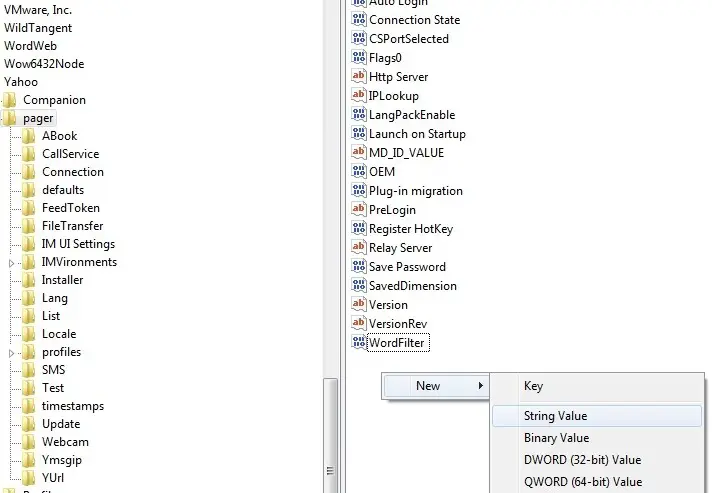
Task: Click the Ymsgip folder icon
Action: [x=29, y=460]
